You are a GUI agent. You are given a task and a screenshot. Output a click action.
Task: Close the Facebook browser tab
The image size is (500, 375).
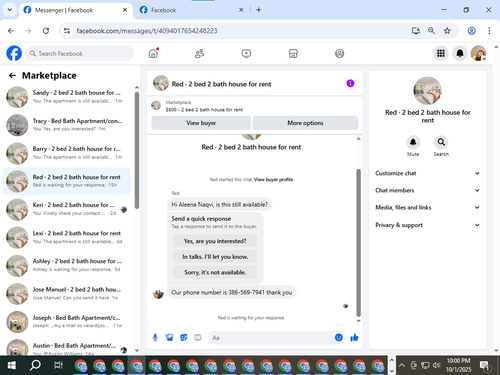pos(241,10)
